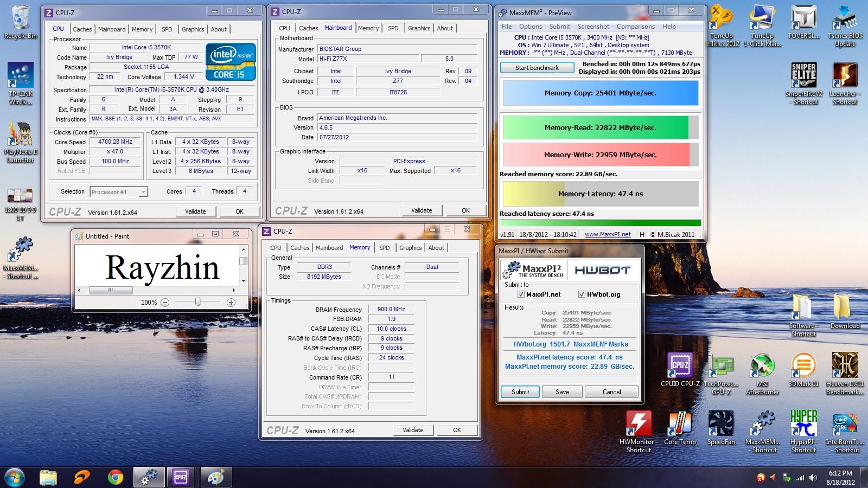The width and height of the screenshot is (868, 488).
Task: Open the Launcher shortcut flame icon
Action: click(845, 84)
